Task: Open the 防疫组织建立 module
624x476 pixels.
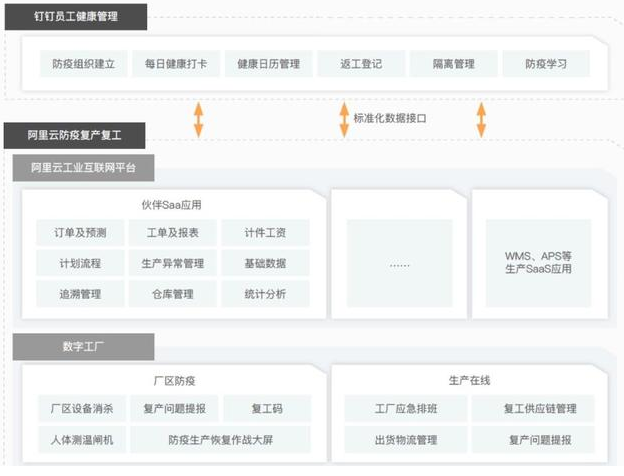Action: coord(83,64)
